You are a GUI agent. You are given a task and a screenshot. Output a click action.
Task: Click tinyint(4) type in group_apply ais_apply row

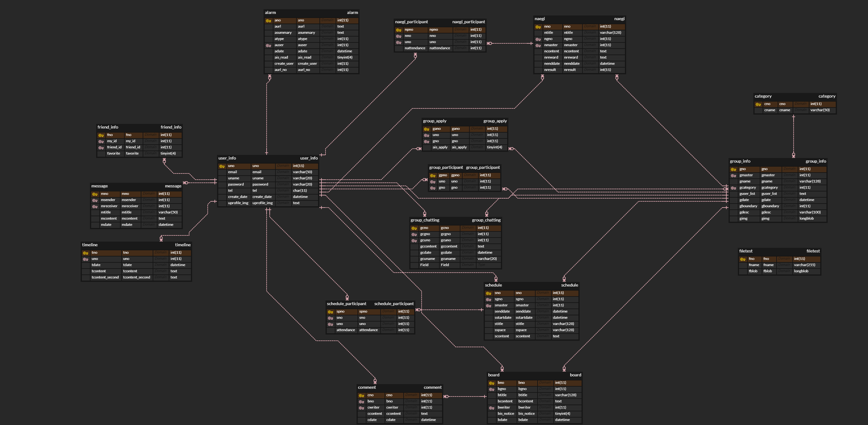(x=494, y=147)
